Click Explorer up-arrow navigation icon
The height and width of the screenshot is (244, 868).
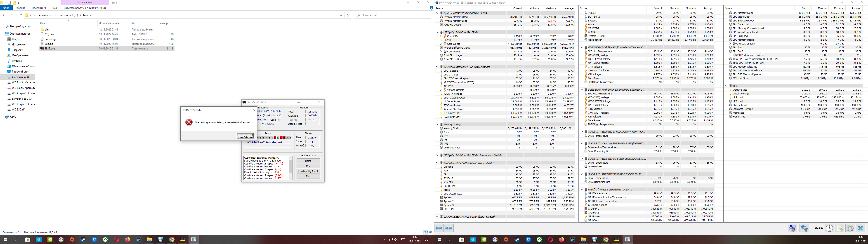21,15
